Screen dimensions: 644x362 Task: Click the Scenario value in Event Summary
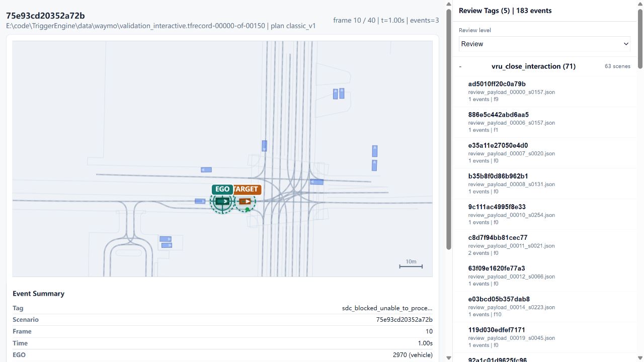[405, 320]
